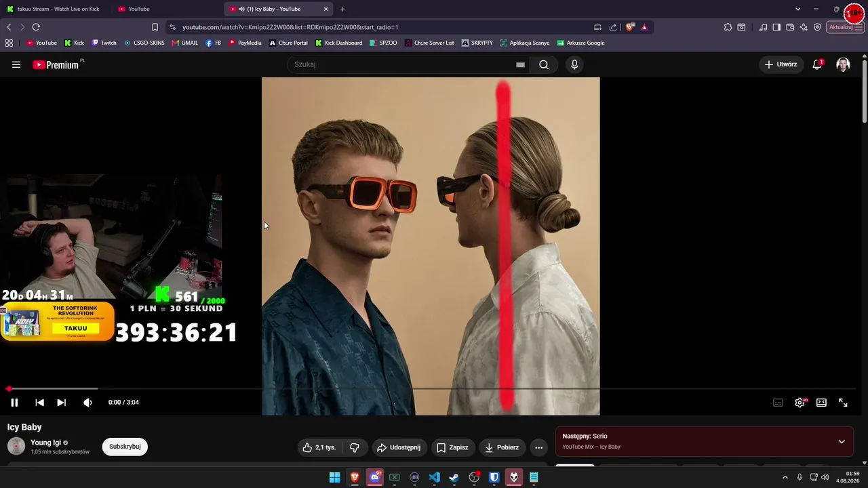This screenshot has height=488, width=868.
Task: Open the Kick bookmark
Action: point(75,43)
